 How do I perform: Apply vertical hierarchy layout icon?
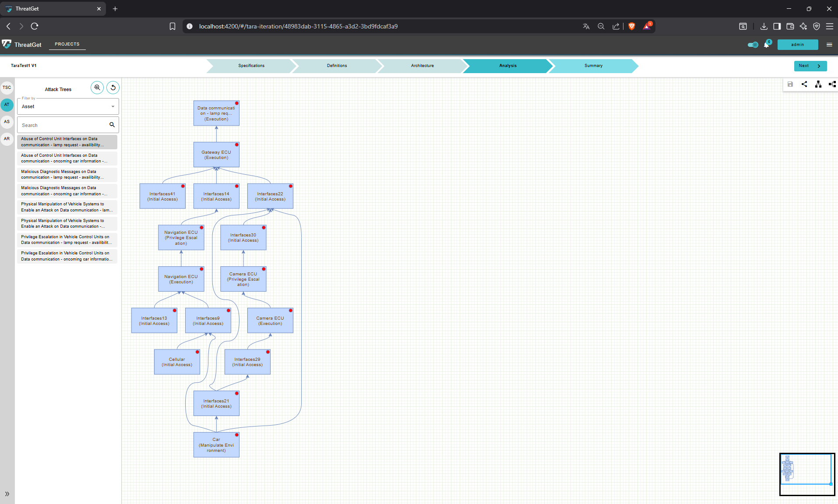(x=818, y=84)
